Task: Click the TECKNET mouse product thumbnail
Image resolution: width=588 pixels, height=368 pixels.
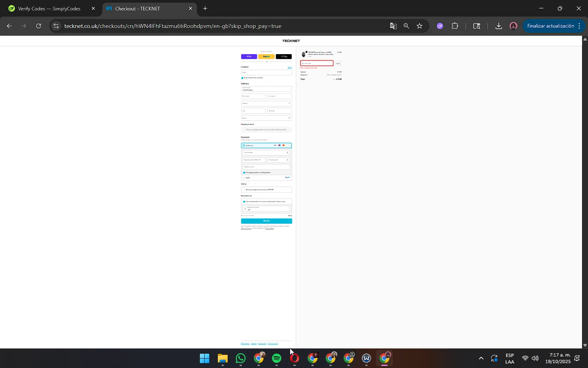Action: click(303, 54)
